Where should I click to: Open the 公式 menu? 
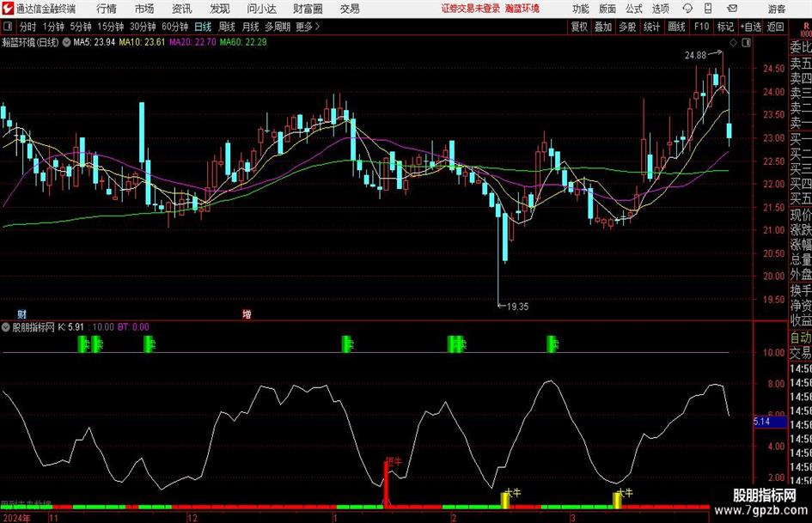(x=633, y=9)
